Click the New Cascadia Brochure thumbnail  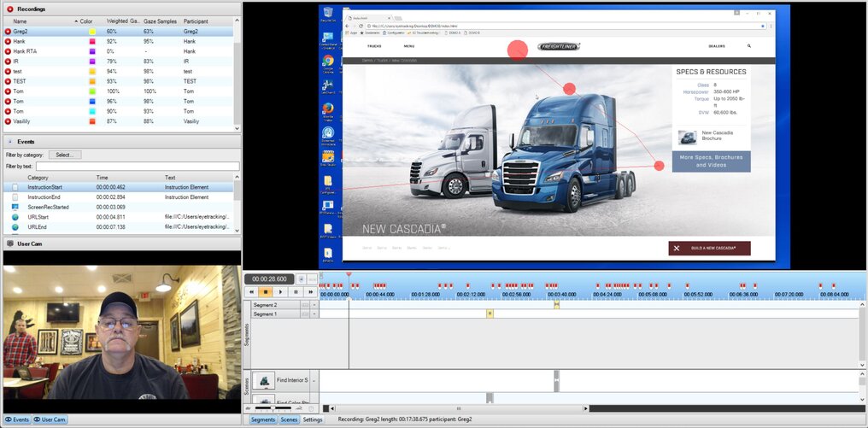click(688, 138)
